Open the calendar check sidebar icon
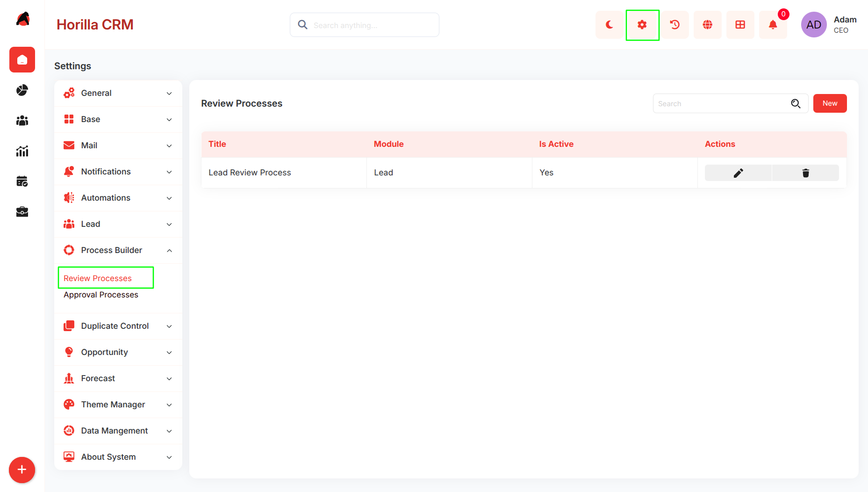 pos(22,181)
